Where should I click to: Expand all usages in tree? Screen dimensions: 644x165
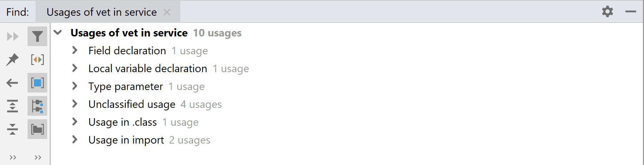13,106
